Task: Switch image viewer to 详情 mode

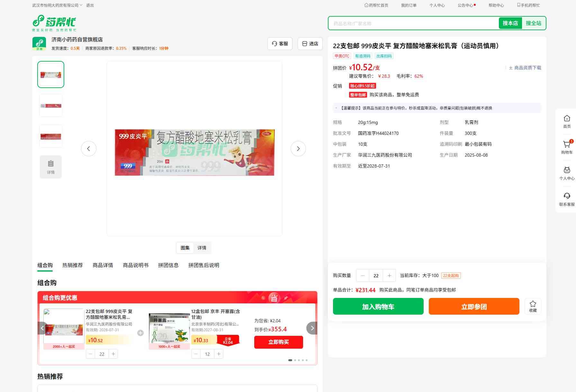Action: click(x=202, y=248)
